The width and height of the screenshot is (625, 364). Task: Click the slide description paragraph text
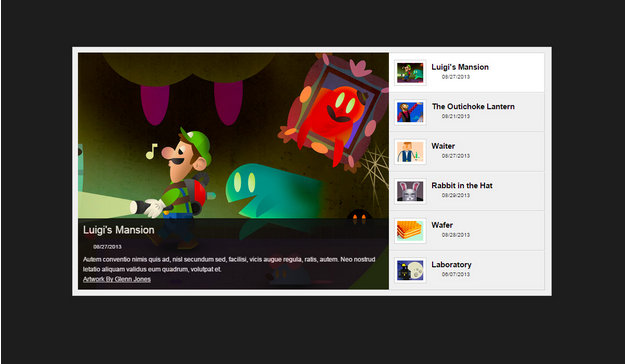229,264
